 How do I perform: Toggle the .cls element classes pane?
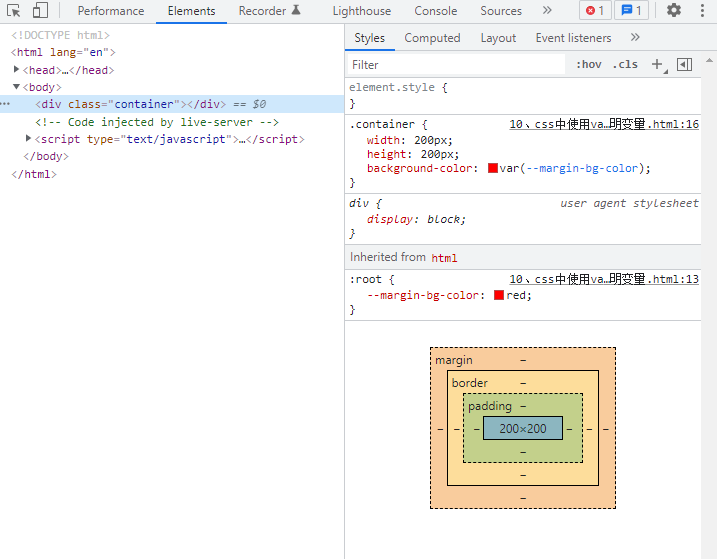point(625,64)
